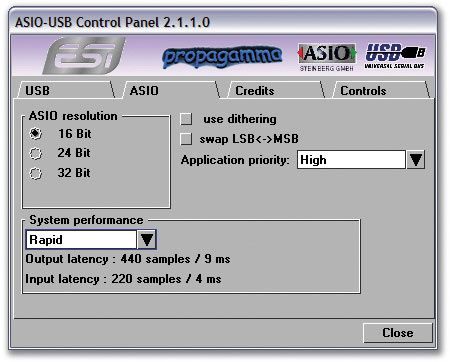
Task: Click the ASIO-USB Control Panel title bar
Action: coord(223,22)
